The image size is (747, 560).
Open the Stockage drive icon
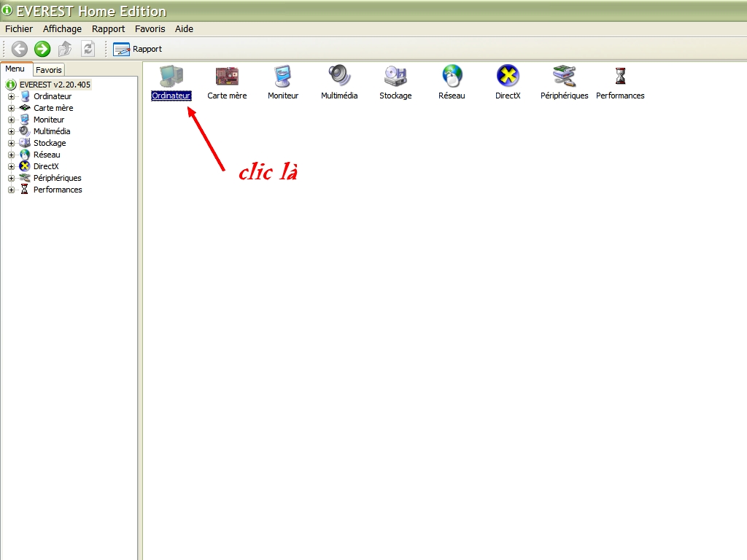point(395,77)
